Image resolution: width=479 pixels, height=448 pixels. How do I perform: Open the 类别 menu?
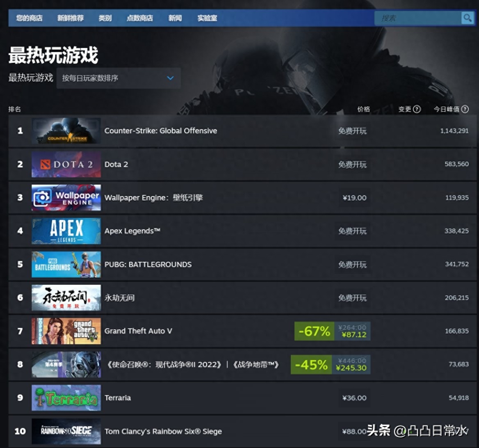(x=105, y=18)
